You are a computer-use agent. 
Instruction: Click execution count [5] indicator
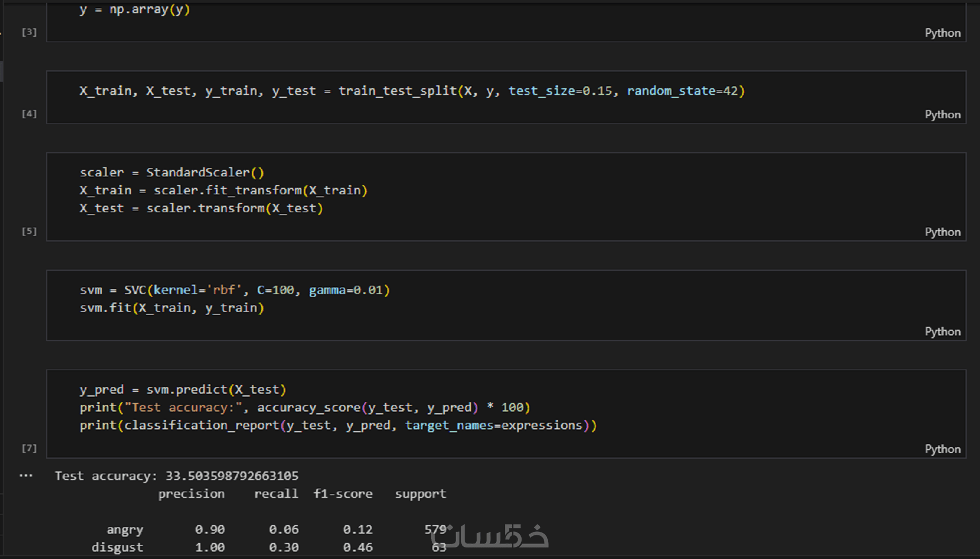(x=29, y=232)
